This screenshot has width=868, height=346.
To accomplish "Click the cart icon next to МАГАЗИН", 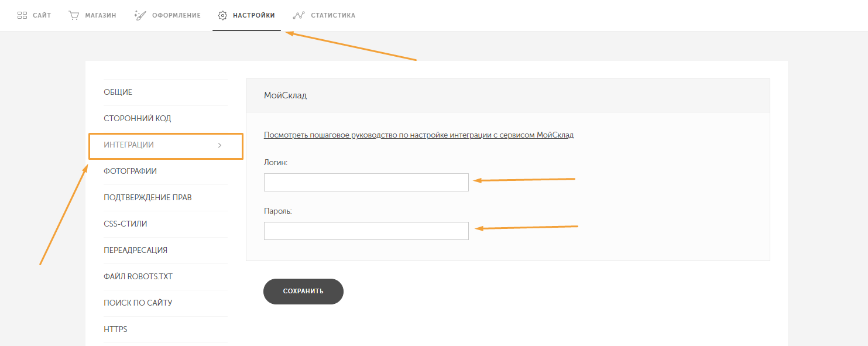I will click(x=74, y=15).
